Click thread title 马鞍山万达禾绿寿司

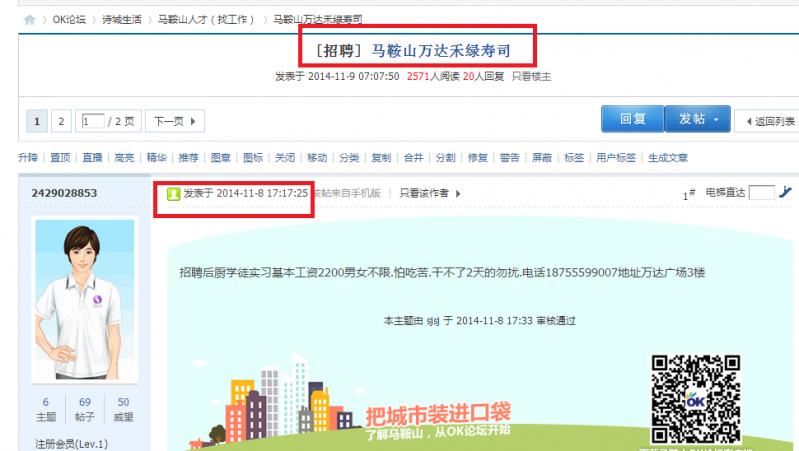point(441,50)
